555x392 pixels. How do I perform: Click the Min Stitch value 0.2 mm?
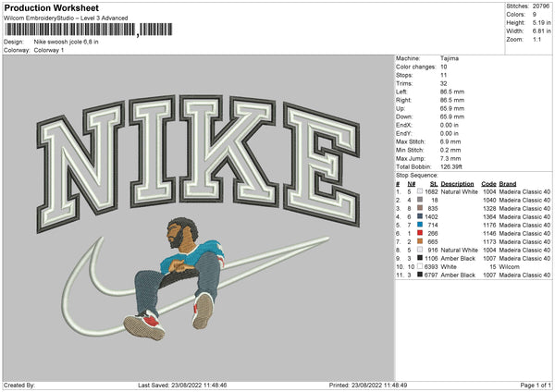click(x=450, y=150)
